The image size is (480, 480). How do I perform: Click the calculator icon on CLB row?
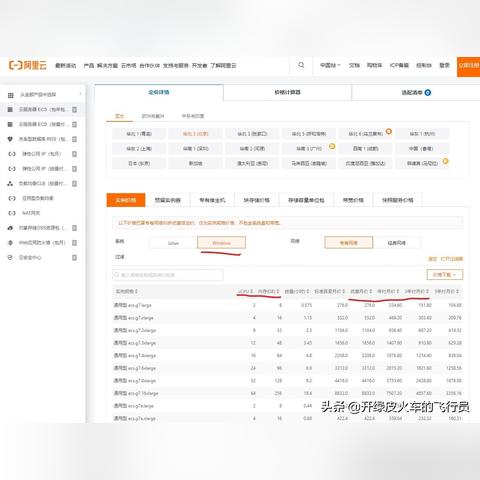point(74,184)
